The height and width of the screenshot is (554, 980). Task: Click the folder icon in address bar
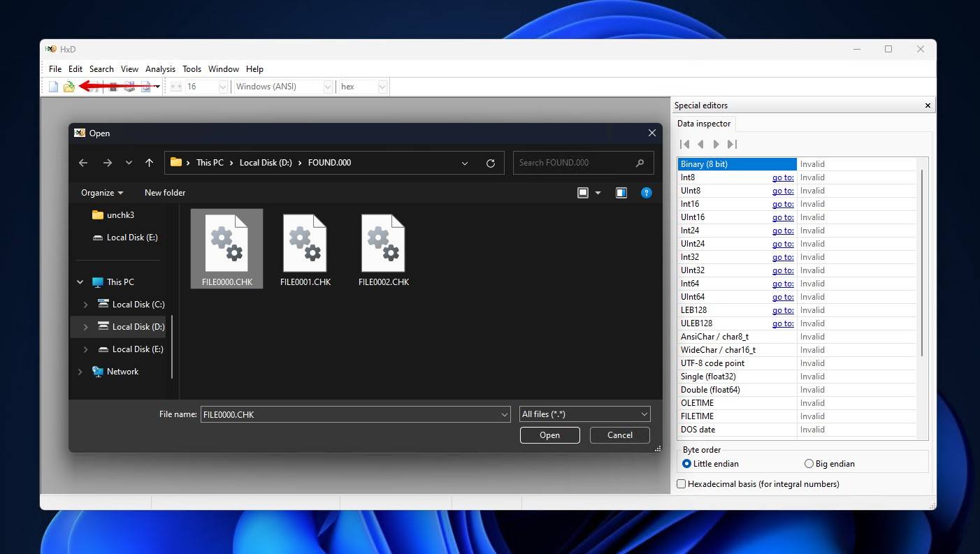[176, 162]
